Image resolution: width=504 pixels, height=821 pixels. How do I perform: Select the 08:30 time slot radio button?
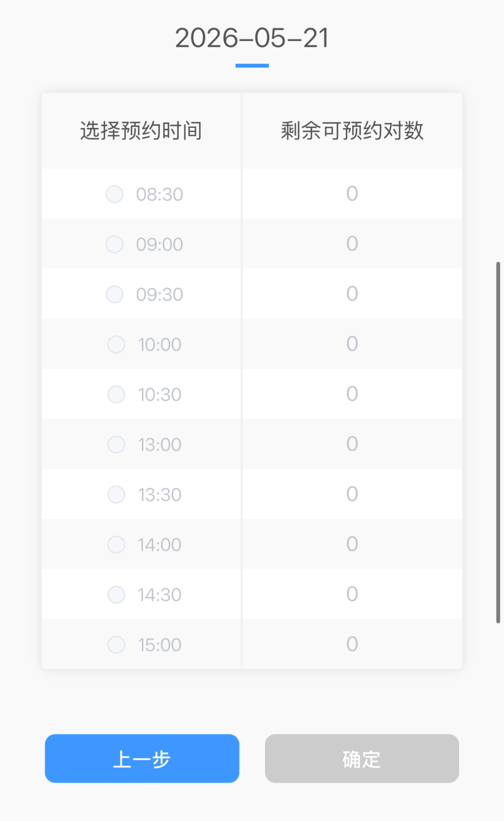coord(115,194)
